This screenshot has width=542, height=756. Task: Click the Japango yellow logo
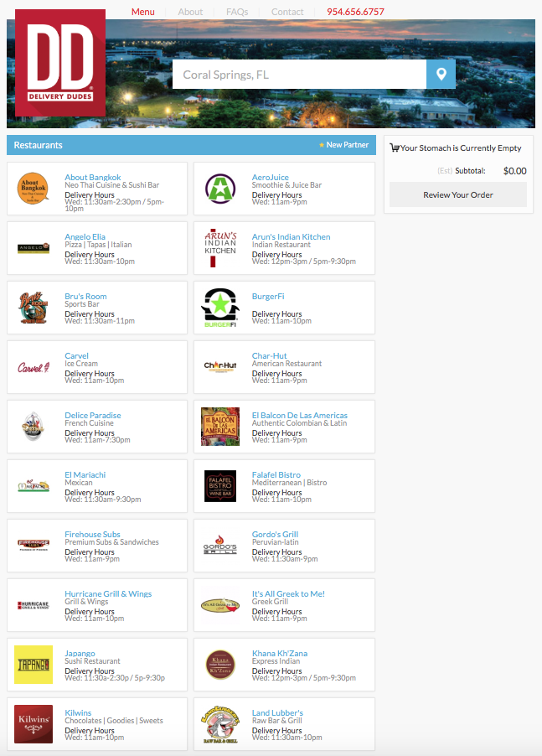(34, 665)
